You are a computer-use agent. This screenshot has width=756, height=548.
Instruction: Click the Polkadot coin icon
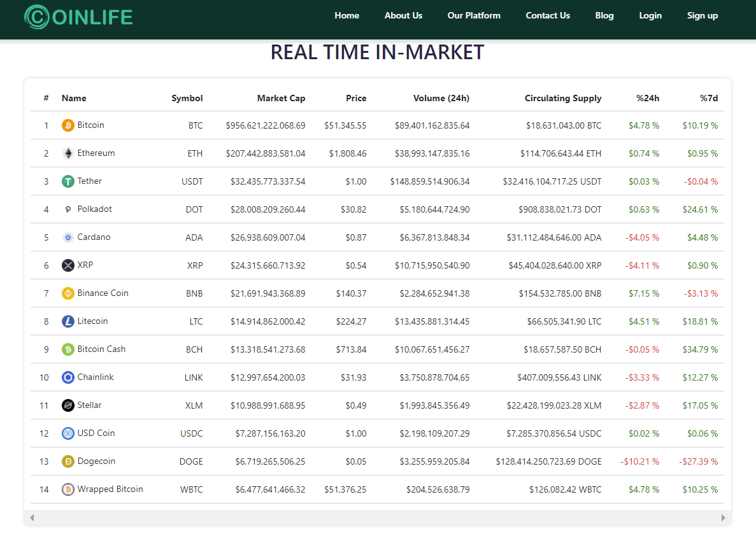pos(68,209)
